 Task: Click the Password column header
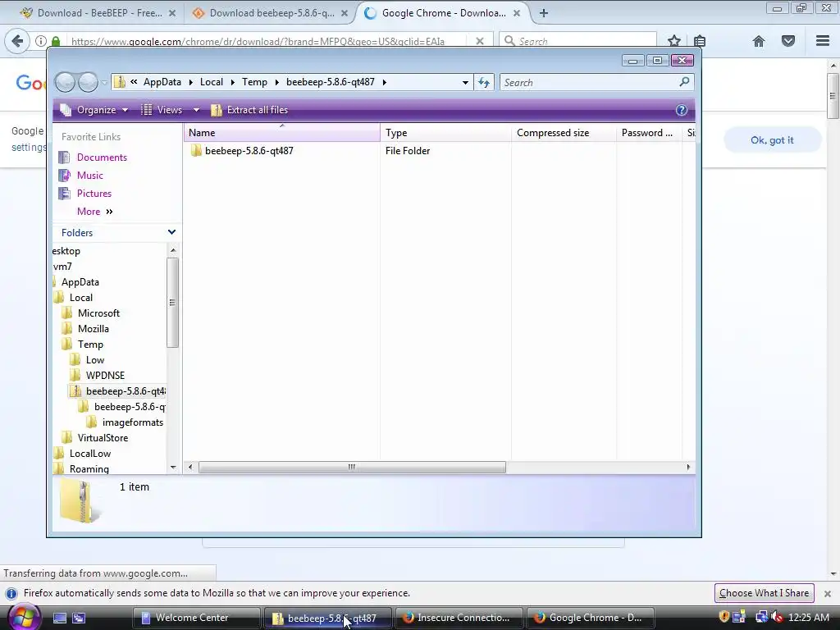[x=650, y=133]
